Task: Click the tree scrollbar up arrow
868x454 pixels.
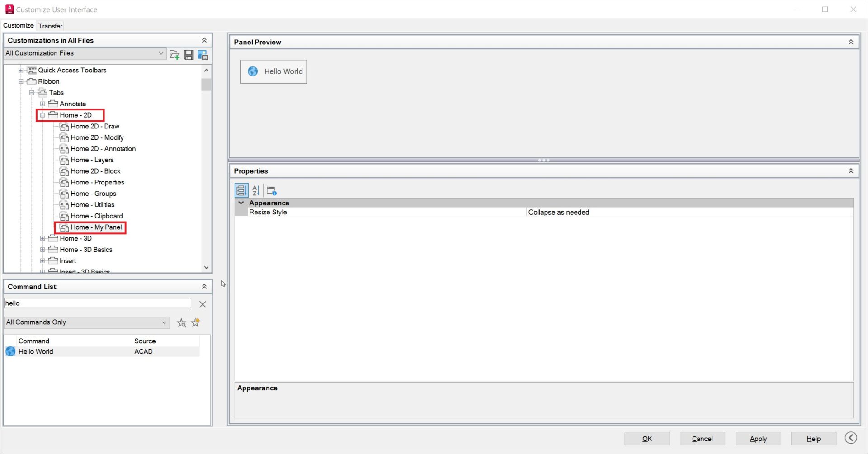Action: (206, 71)
